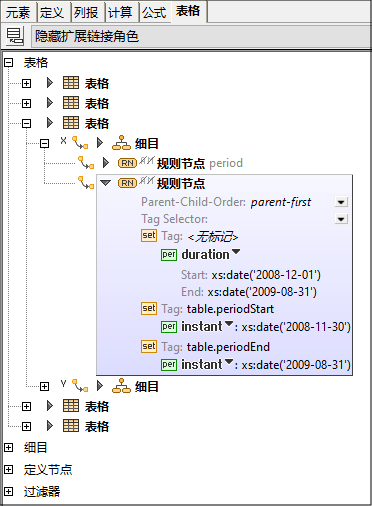Expand the 过滤器 section
The width and height of the screenshot is (372, 506).
(x=9, y=491)
